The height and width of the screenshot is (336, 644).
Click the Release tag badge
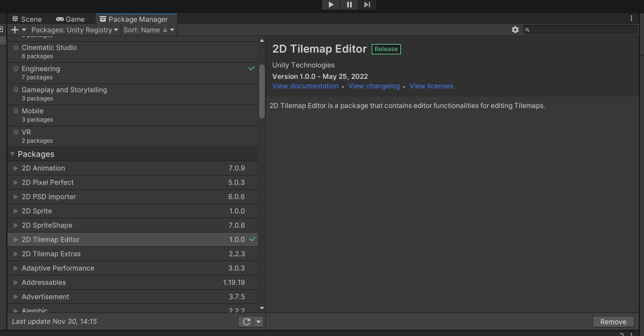(386, 49)
